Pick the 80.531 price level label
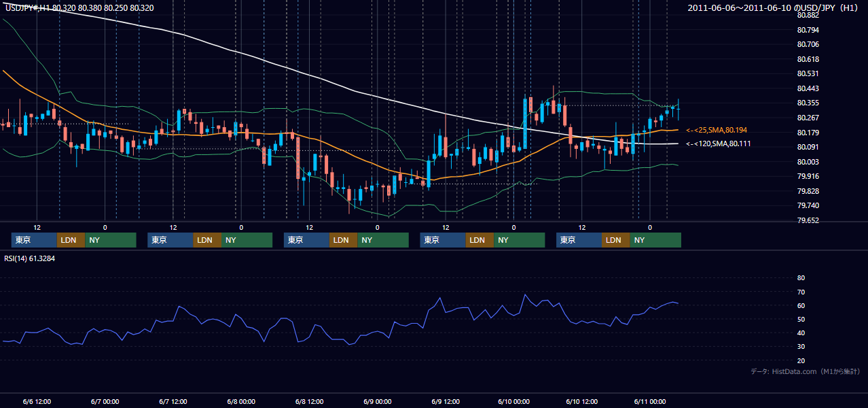The image size is (868, 408). (x=807, y=73)
